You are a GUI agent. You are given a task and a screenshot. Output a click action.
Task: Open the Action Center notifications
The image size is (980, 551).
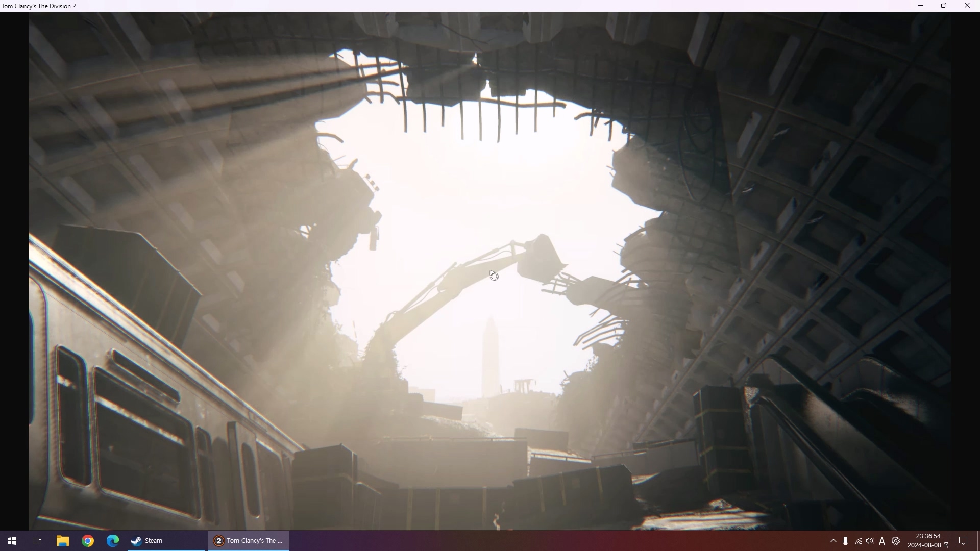(963, 541)
